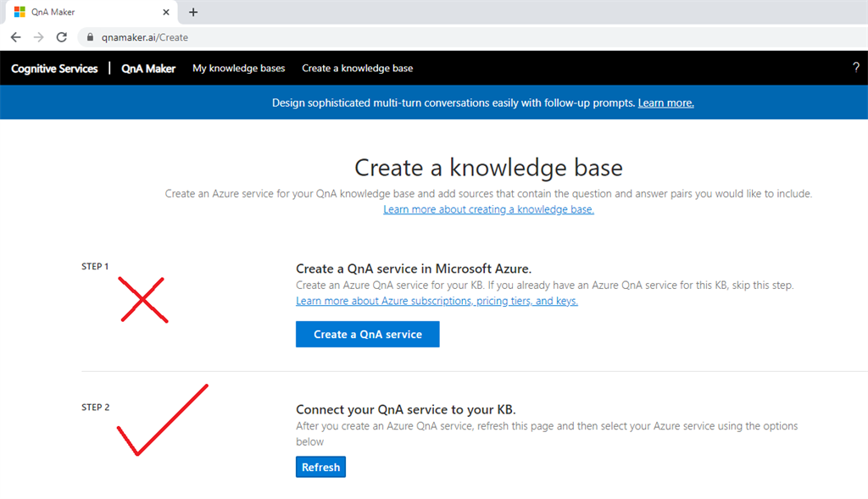Follow the Learn more link in the blue banner

coord(665,103)
